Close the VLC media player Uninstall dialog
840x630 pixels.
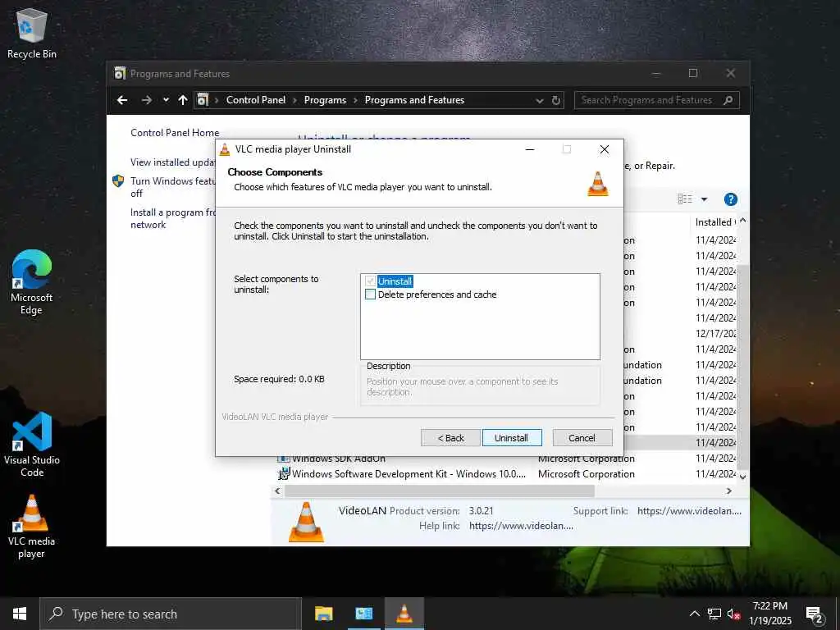[605, 149]
